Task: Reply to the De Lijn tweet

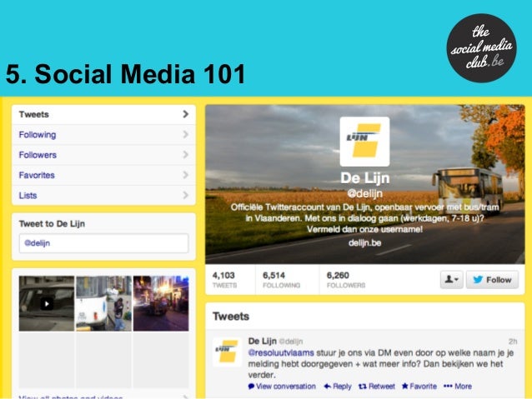Action: pos(338,387)
